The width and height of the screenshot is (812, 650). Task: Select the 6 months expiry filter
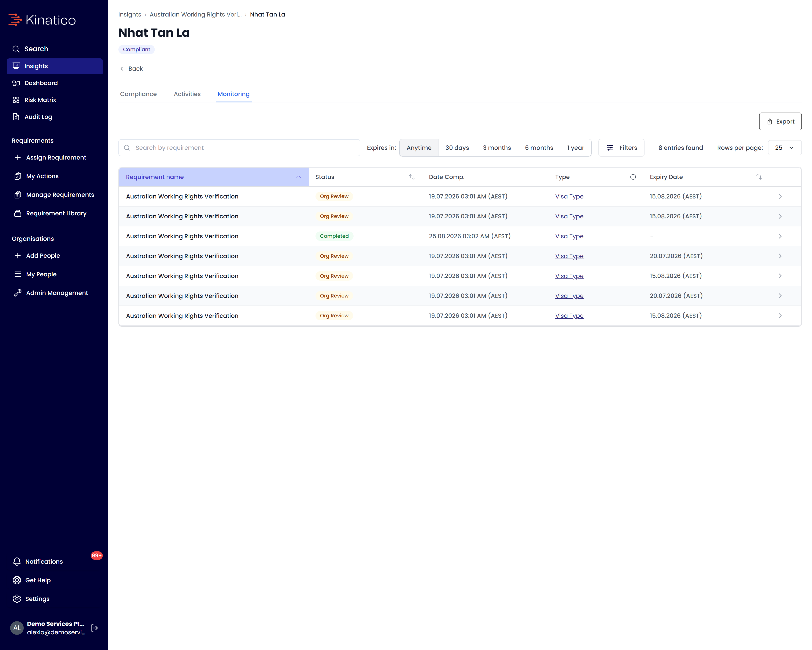(539, 148)
